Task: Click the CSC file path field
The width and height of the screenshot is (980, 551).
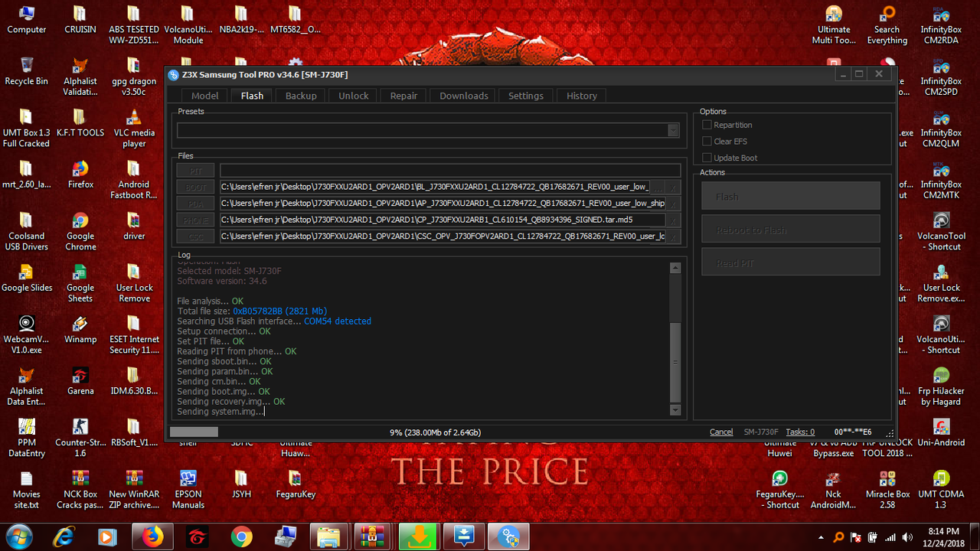Action: coord(443,236)
